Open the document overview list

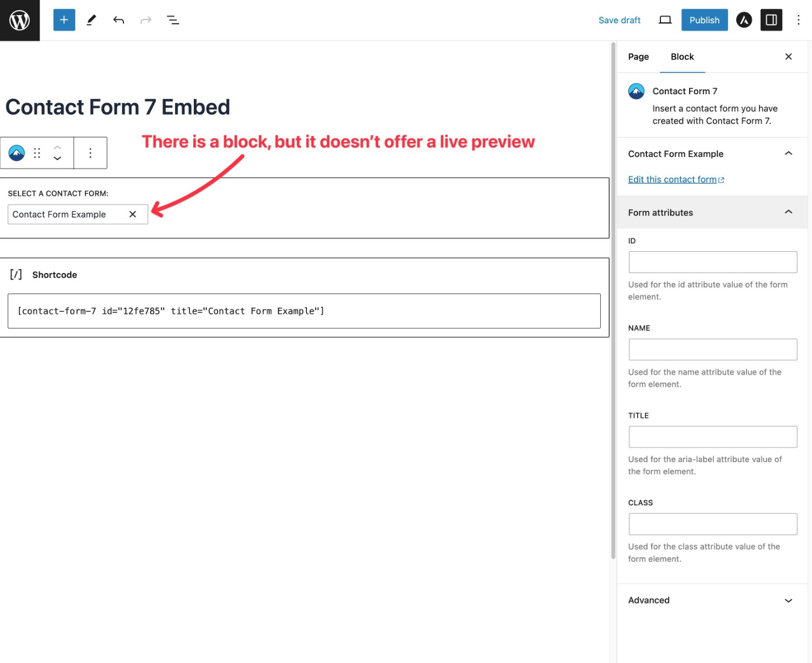173,20
